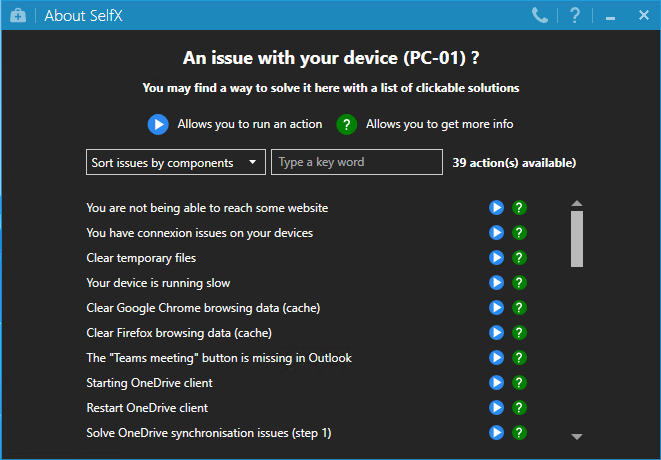Run 'Clear Firefox browsing data' action
Screen dimensions: 661x460
496,333
